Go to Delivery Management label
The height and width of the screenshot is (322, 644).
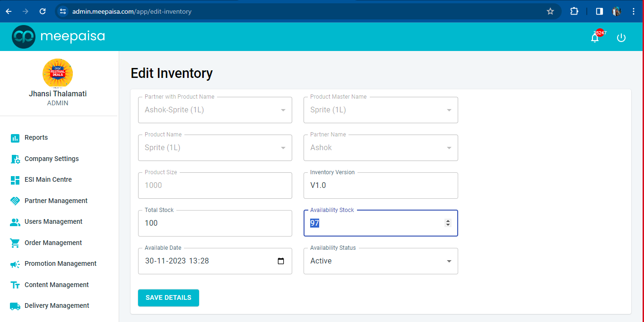57,305
